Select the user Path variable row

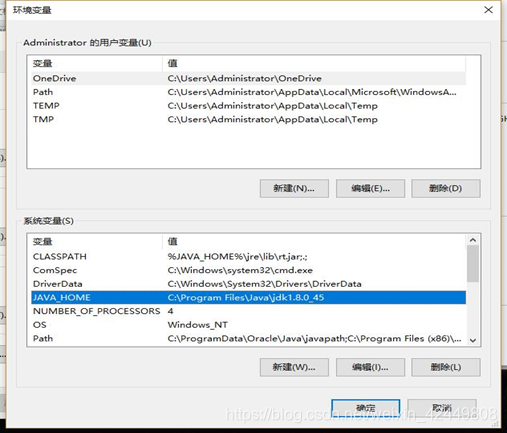coord(249,92)
